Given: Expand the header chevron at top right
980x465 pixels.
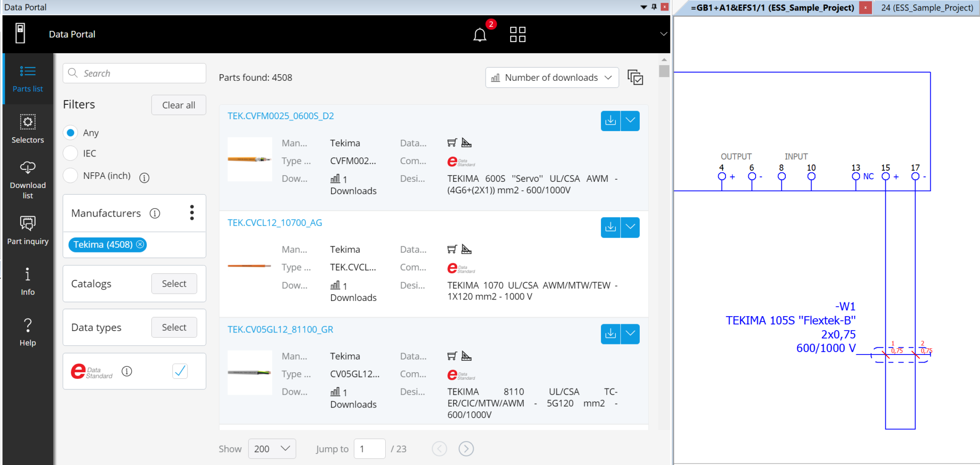Looking at the screenshot, I should [663, 34].
